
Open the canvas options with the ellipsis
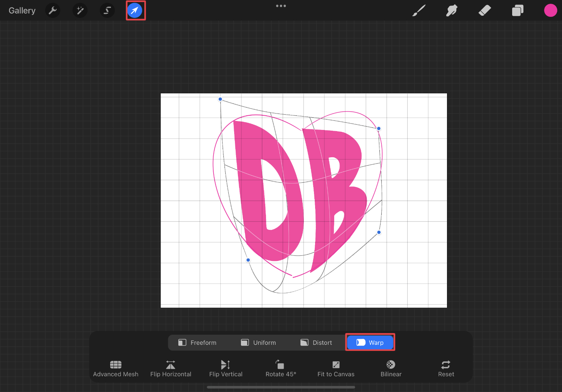click(x=281, y=6)
